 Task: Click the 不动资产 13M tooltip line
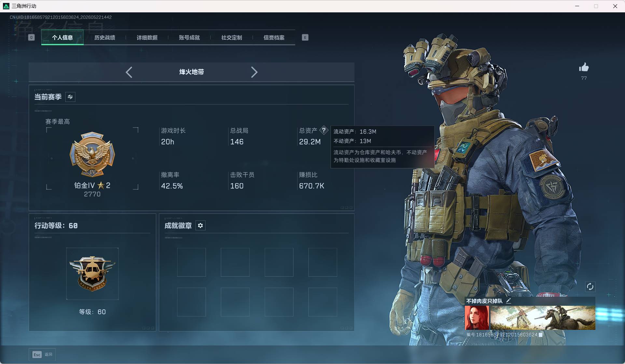[352, 141]
